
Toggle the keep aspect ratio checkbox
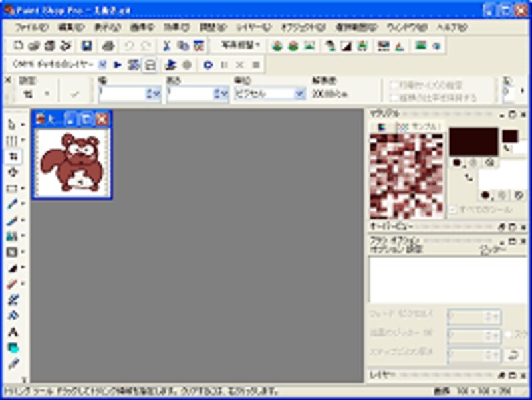pos(394,98)
